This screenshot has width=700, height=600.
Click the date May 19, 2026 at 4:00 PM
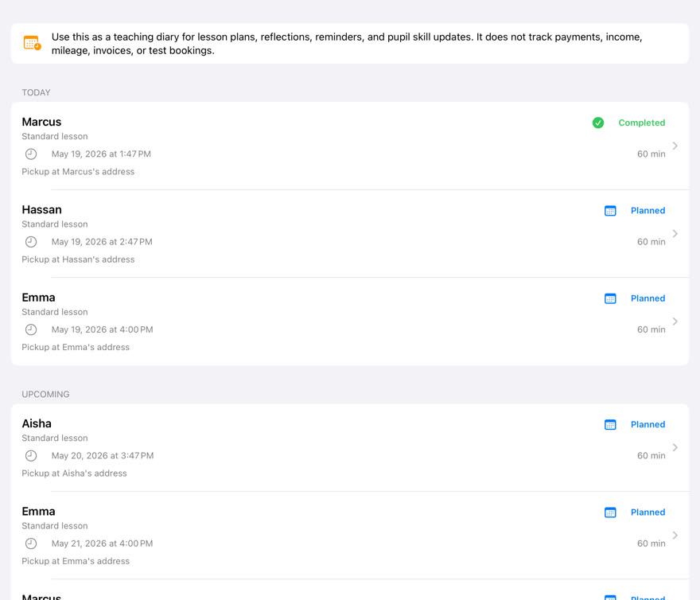tap(103, 329)
